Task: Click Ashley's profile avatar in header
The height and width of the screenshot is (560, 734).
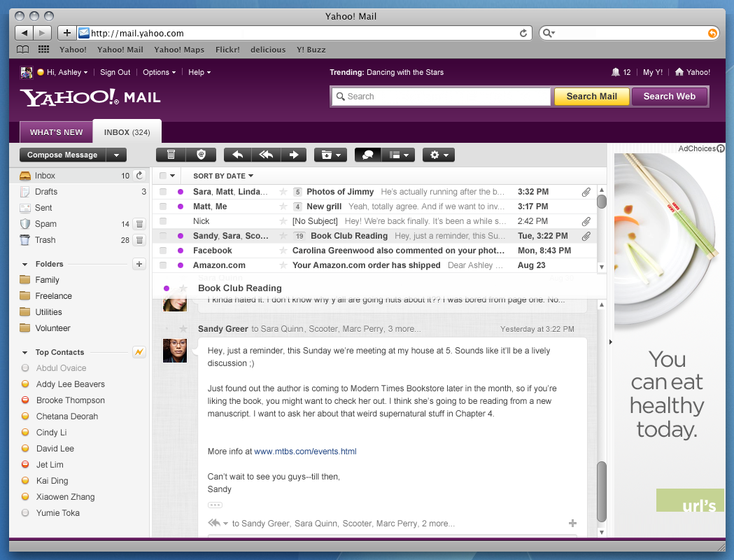Action: coord(26,73)
